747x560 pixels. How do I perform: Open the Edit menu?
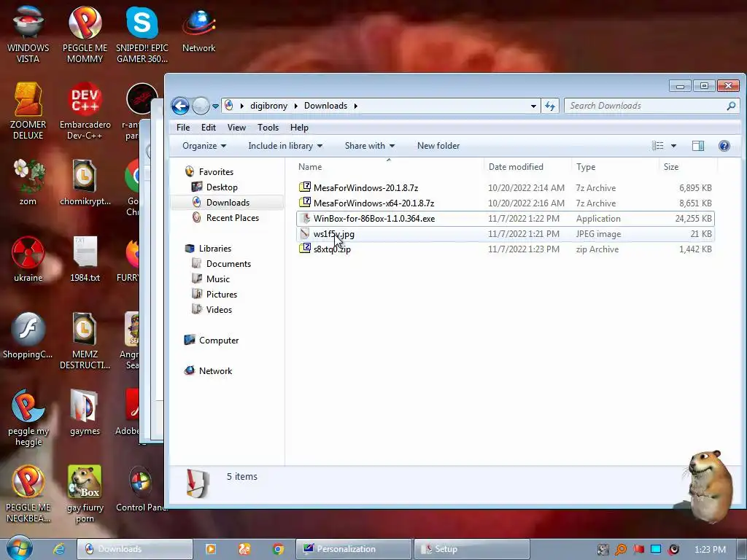point(208,128)
